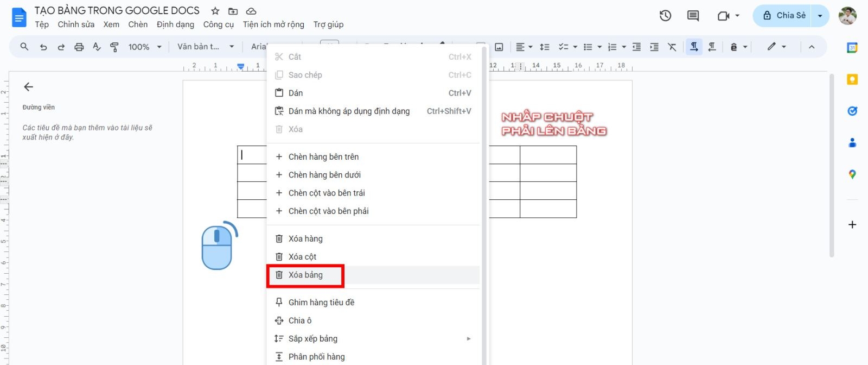Open the zoom level 100% dropdown
Viewport: 868px width, 365px height.
[145, 47]
